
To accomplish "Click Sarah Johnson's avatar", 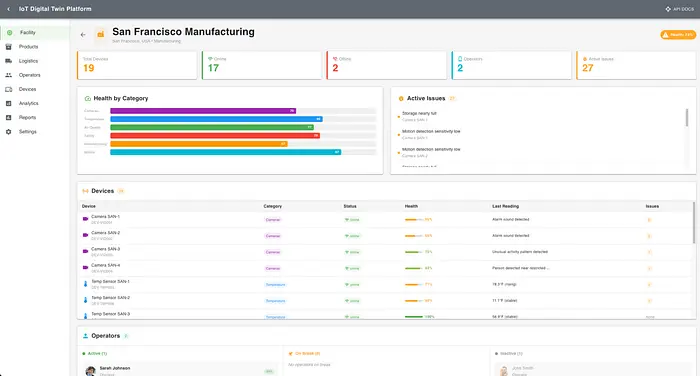I will point(91,371).
